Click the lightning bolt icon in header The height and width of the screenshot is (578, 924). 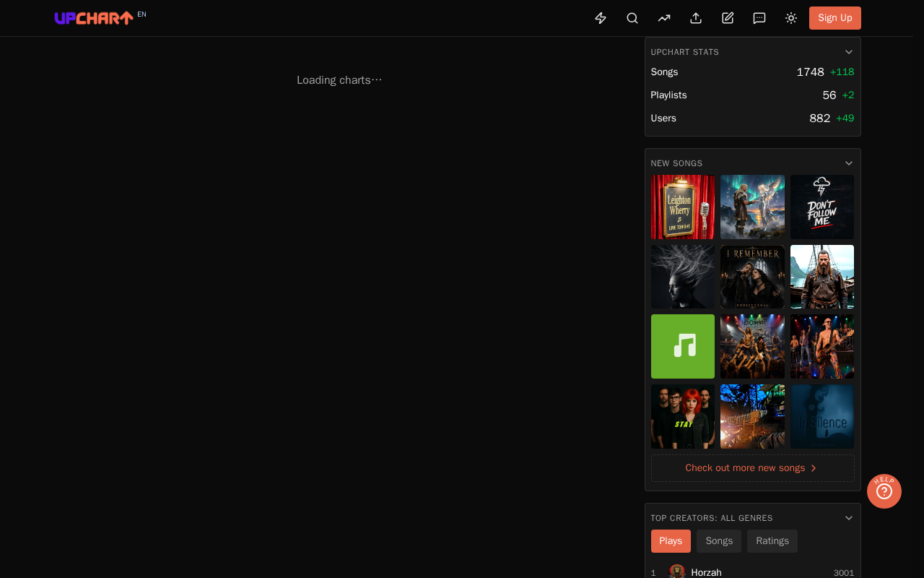click(601, 18)
